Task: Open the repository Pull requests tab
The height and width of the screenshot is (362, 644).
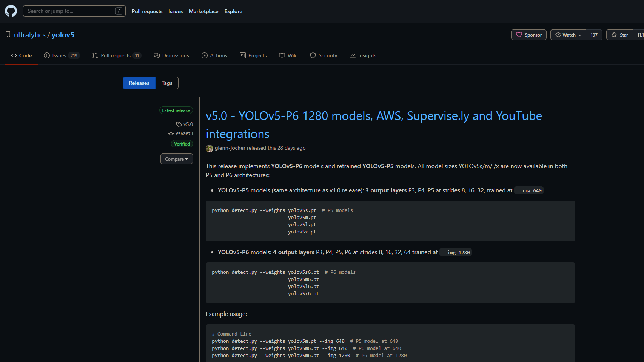Action: tap(117, 55)
